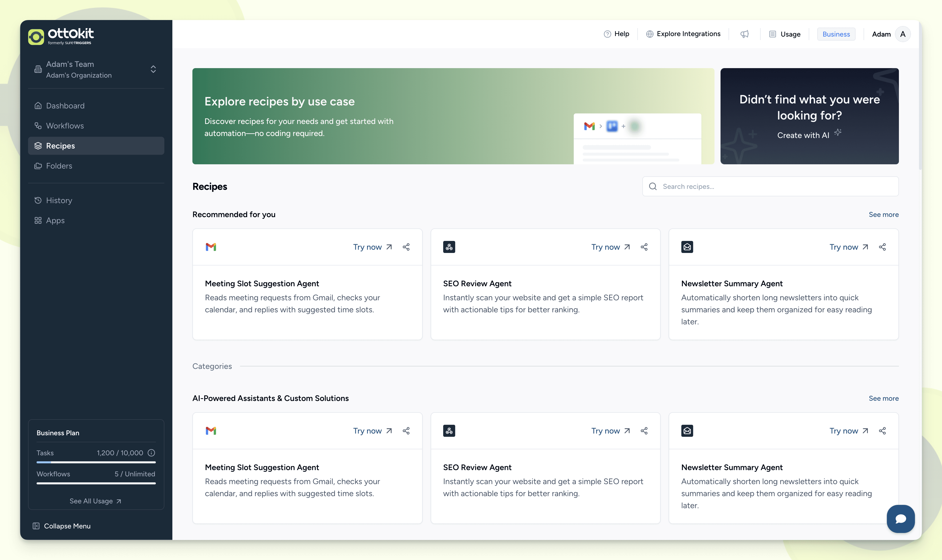Click the announcements megaphone icon

point(744,34)
